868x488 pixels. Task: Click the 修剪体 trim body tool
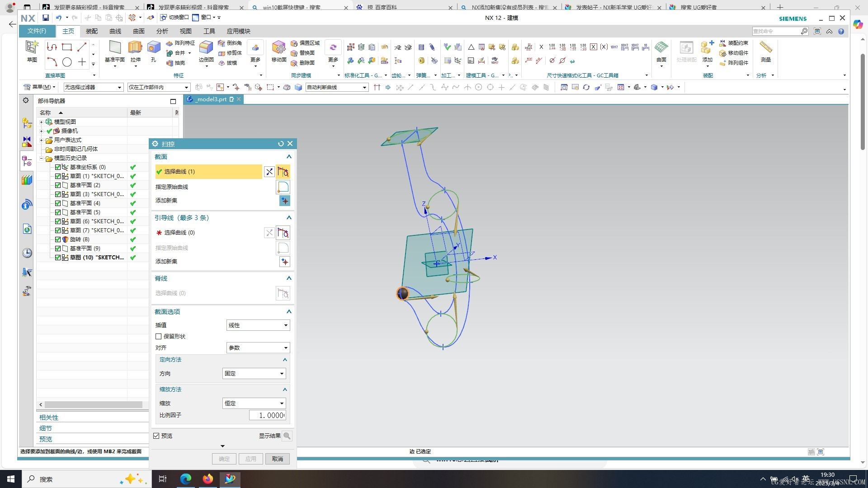pos(230,53)
